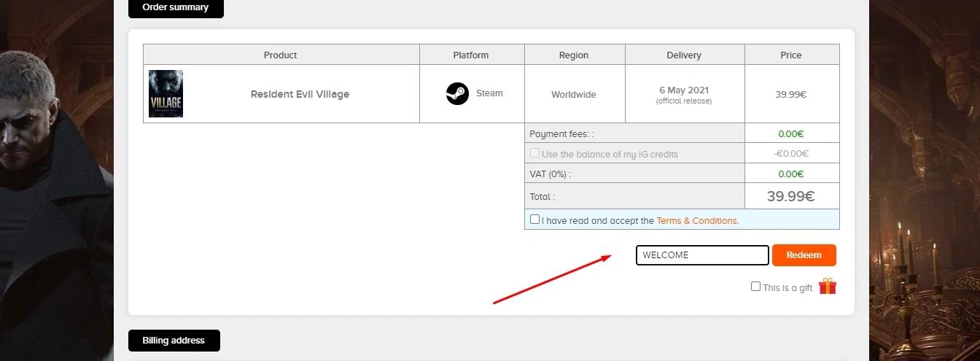Toggle 'Use the balance of my IG credits'
The image size is (980, 361).
[535, 154]
